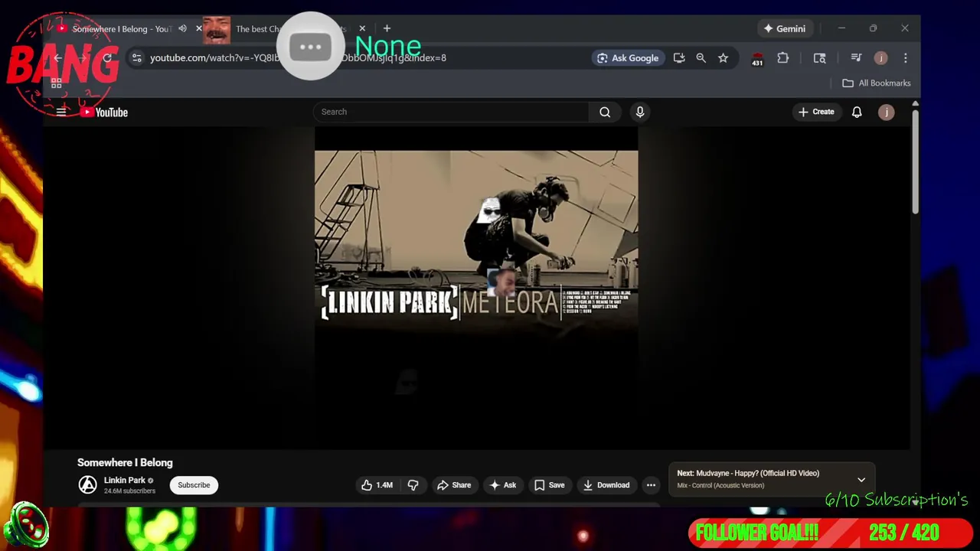Click the 24.6M subscribers text

click(x=129, y=491)
